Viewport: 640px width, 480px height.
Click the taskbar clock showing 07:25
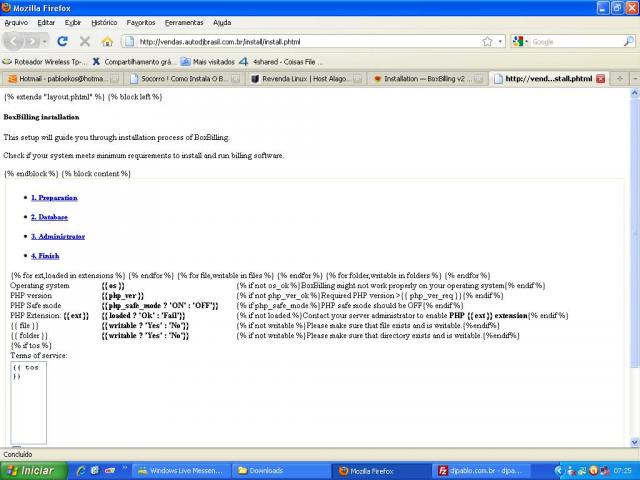(x=622, y=471)
